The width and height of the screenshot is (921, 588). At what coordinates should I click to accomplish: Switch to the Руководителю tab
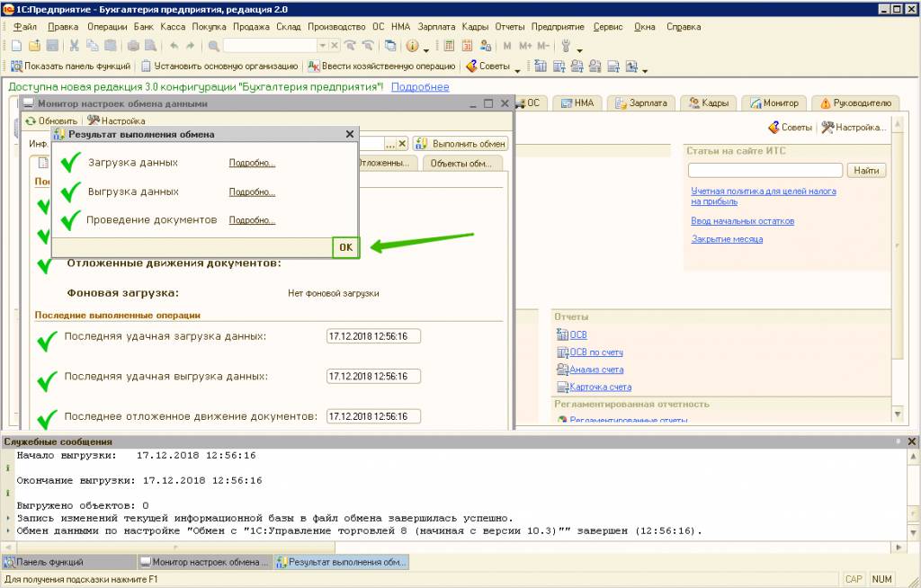(856, 103)
